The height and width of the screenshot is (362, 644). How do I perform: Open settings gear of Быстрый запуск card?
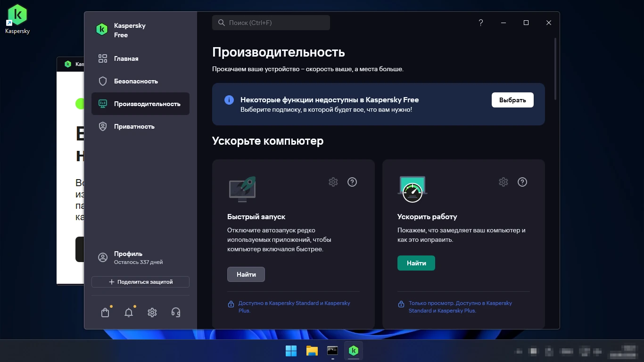333,182
